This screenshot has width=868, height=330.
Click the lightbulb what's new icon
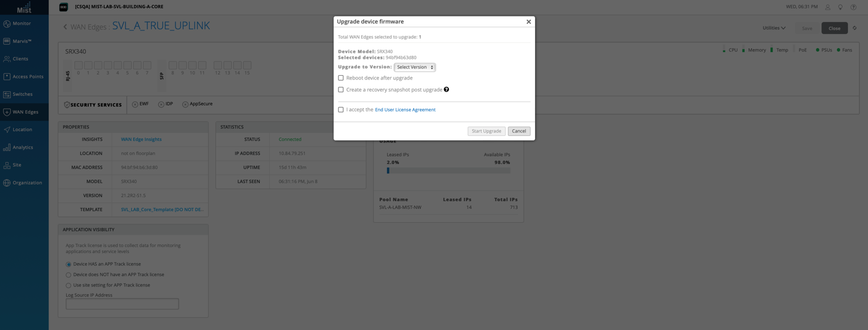841,7
